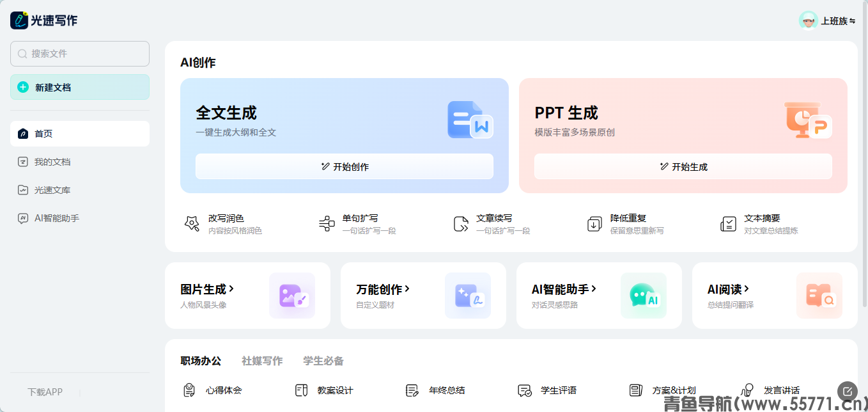Open 我的文档 in the sidebar
868x412 pixels.
(x=80, y=162)
